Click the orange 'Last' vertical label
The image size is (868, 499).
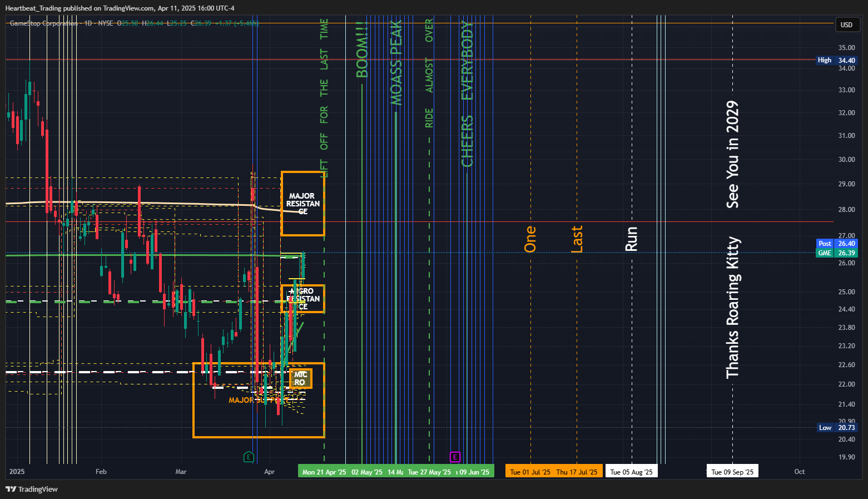coord(577,239)
